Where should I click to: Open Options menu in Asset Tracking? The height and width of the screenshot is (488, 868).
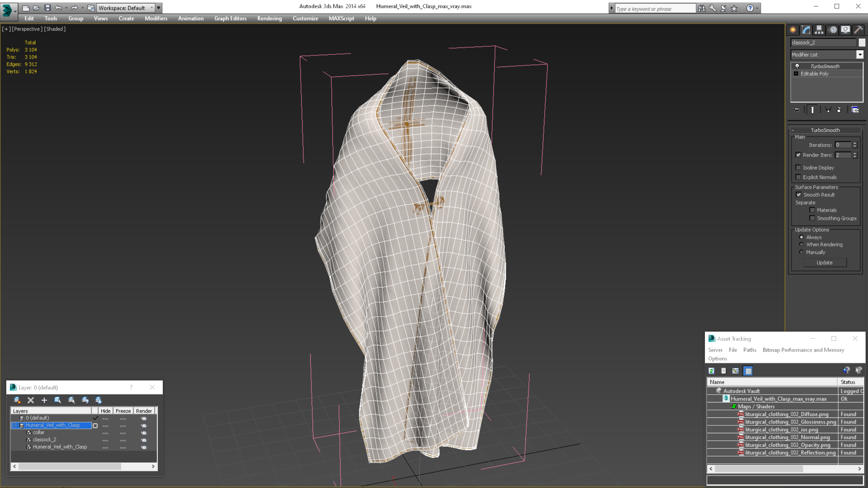(717, 358)
